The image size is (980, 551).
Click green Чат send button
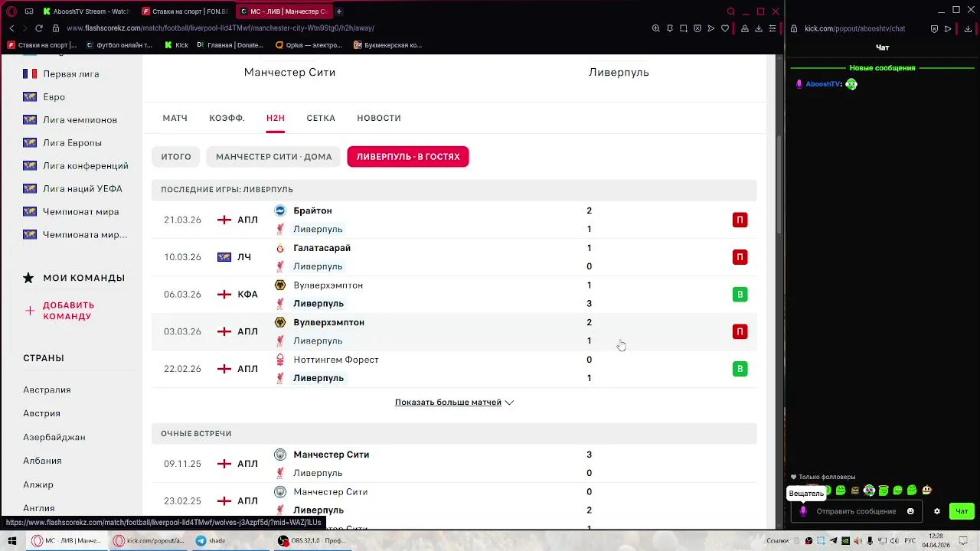point(962,511)
